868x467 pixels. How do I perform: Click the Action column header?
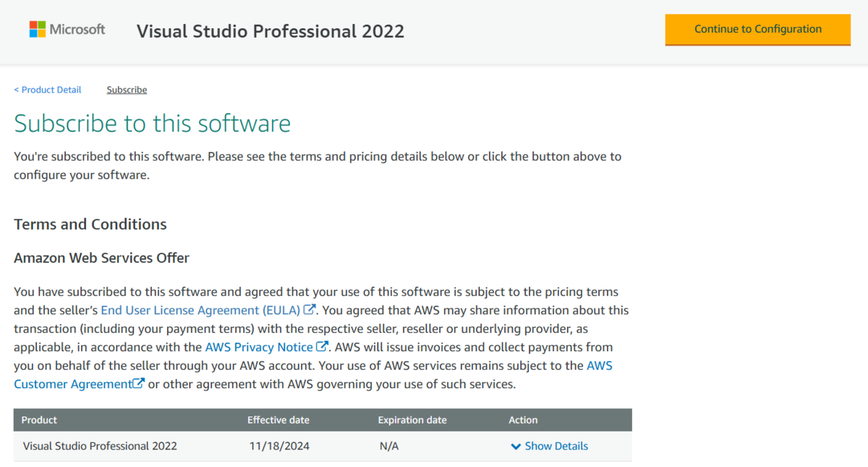point(523,420)
